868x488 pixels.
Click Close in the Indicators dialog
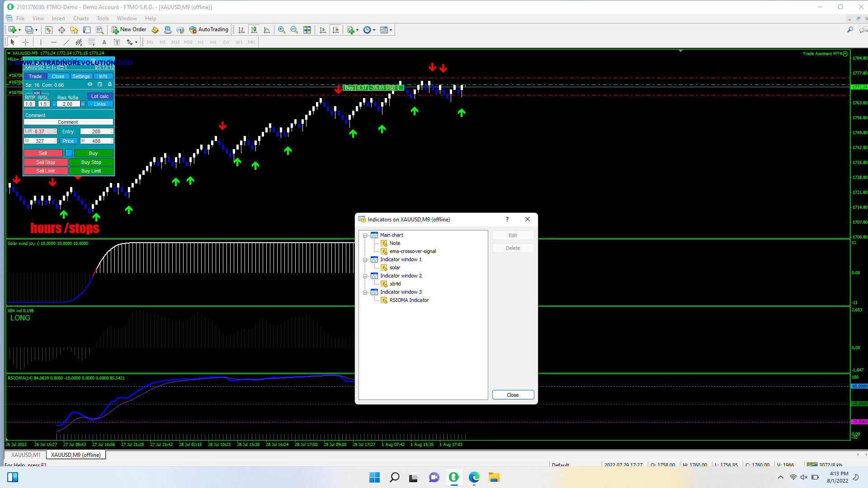pos(513,395)
